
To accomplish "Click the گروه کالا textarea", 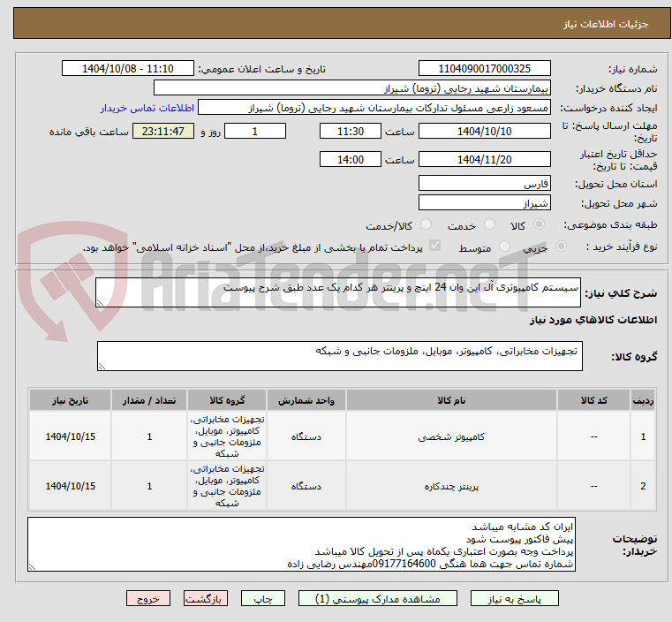I will (340, 356).
